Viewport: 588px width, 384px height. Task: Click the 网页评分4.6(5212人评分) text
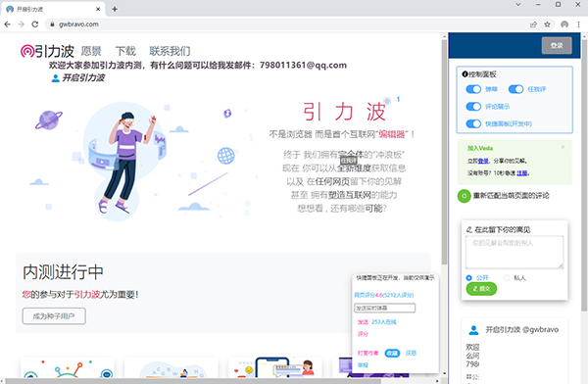[384, 295]
